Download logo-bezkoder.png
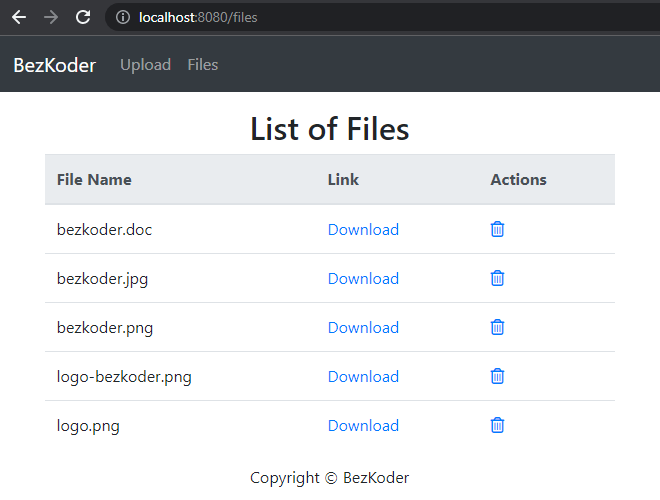The image size is (660, 500). point(363,377)
